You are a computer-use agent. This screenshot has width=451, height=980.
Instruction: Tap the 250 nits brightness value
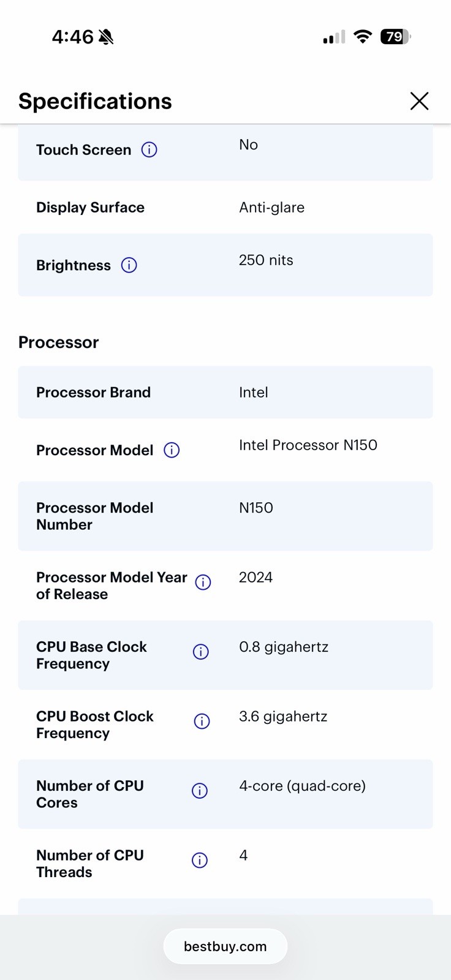pyautogui.click(x=266, y=260)
